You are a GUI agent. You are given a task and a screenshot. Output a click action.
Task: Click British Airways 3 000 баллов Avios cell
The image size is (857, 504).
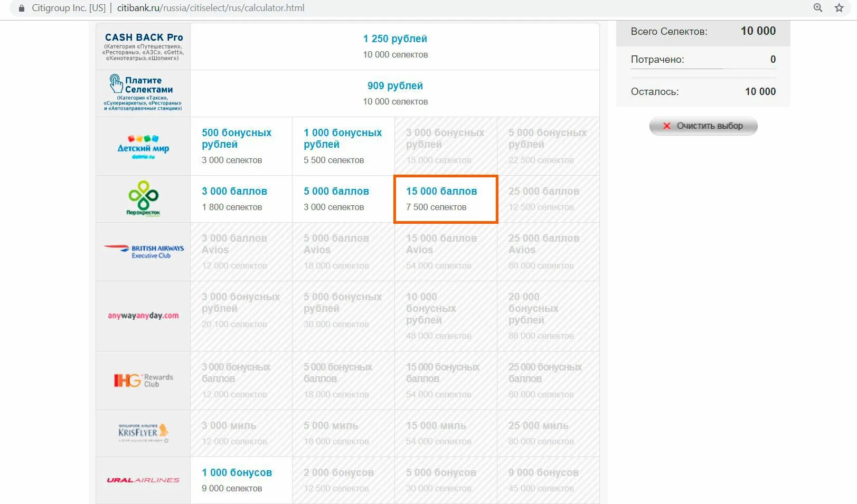(x=241, y=252)
